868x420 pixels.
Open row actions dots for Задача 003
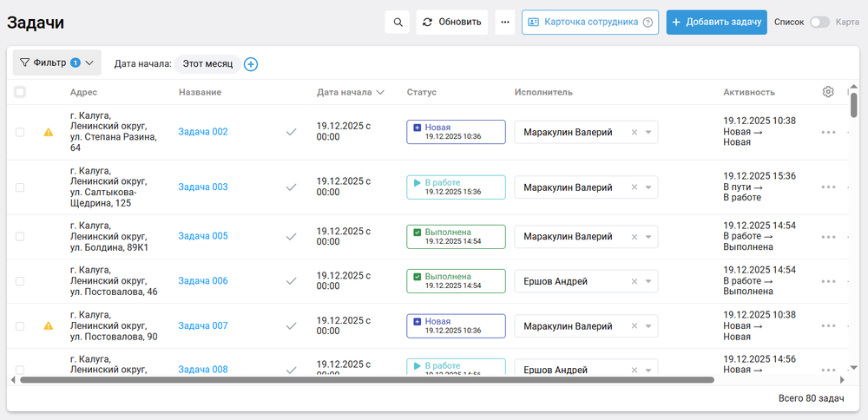coord(828,187)
